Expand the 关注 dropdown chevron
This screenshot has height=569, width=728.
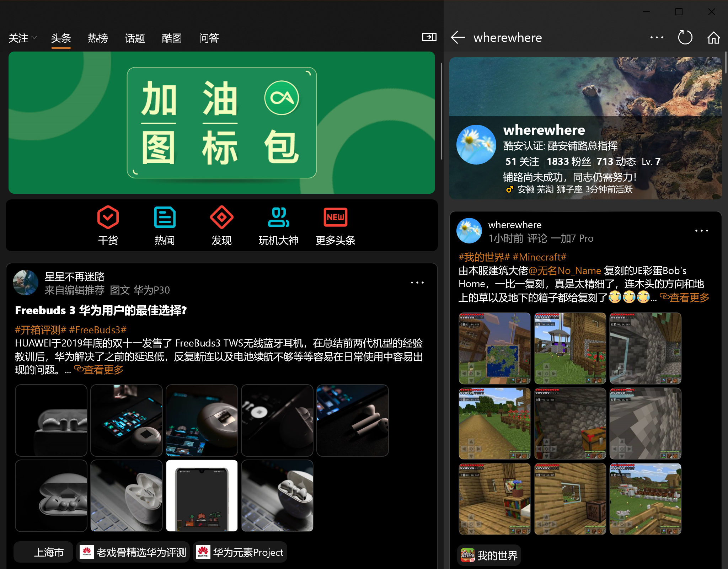click(34, 37)
